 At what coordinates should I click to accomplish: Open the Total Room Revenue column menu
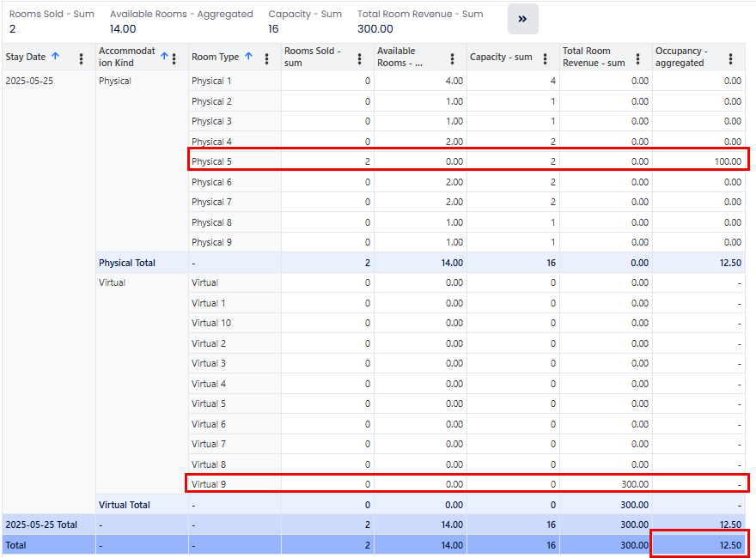click(x=638, y=58)
